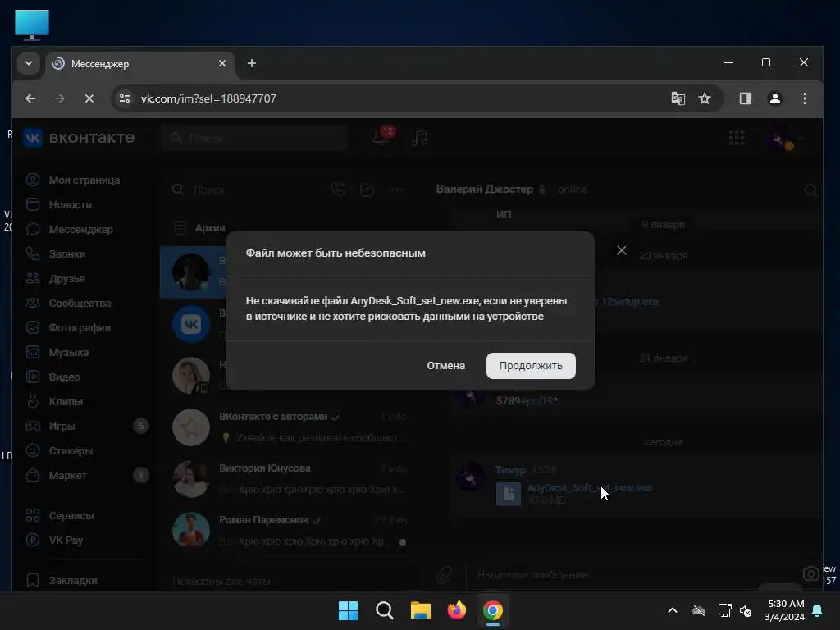The height and width of the screenshot is (630, 840).
Task: Open Игры in the sidebar
Action: point(62,427)
